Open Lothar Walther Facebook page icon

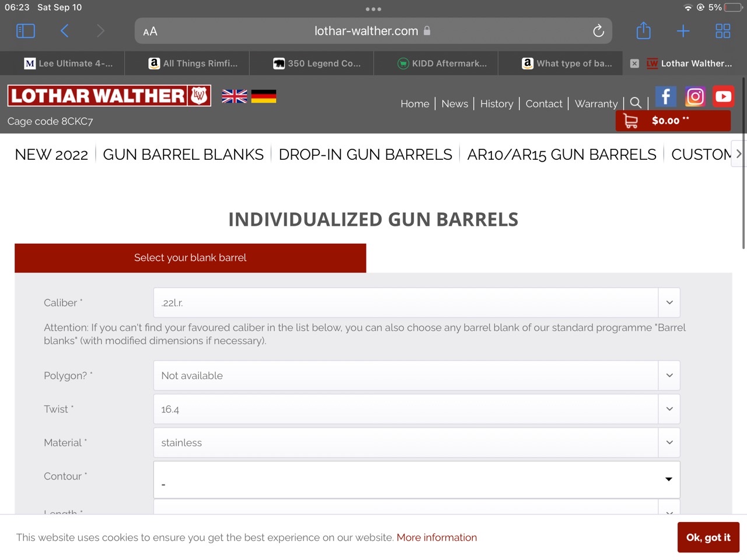pyautogui.click(x=665, y=96)
